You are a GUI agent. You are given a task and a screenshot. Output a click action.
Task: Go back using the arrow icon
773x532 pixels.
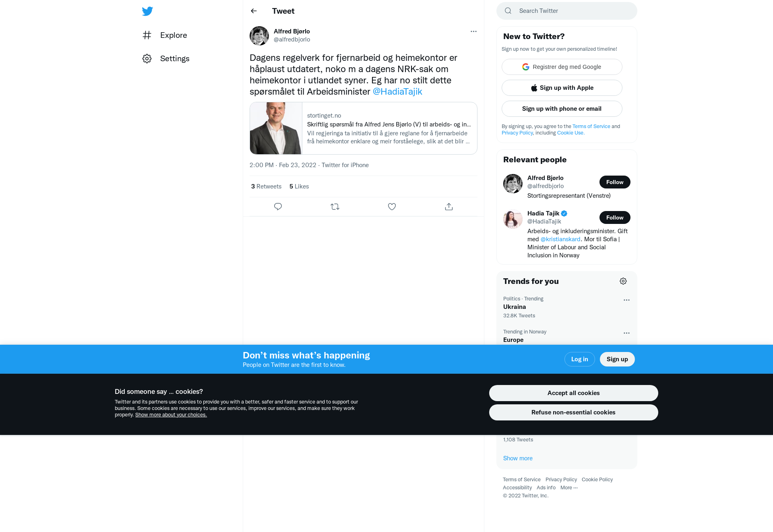click(254, 11)
